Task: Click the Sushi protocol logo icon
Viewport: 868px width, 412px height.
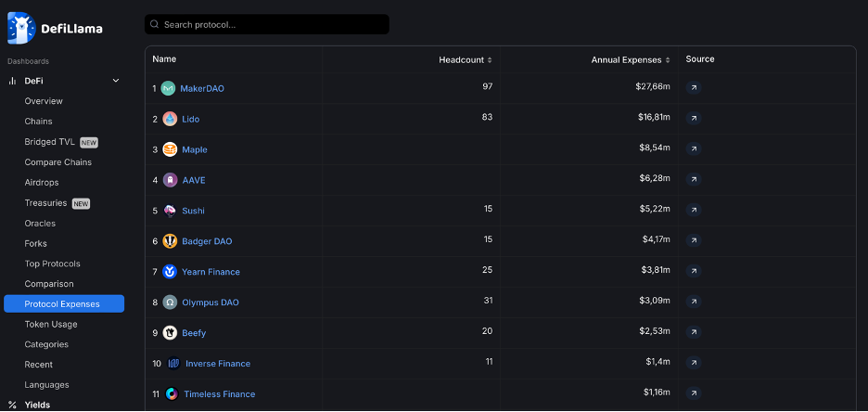Action: pyautogui.click(x=170, y=211)
